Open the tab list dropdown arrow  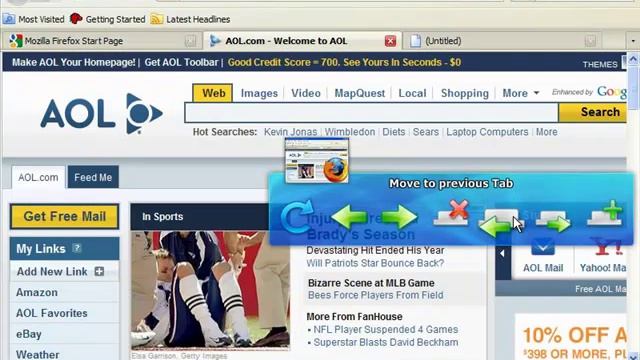point(633,41)
